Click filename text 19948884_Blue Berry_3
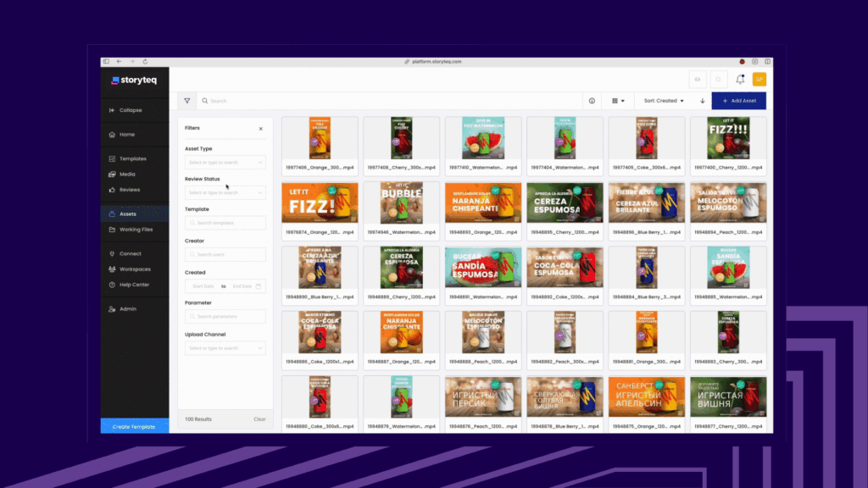Screen dimensions: 868x488 coord(647,297)
